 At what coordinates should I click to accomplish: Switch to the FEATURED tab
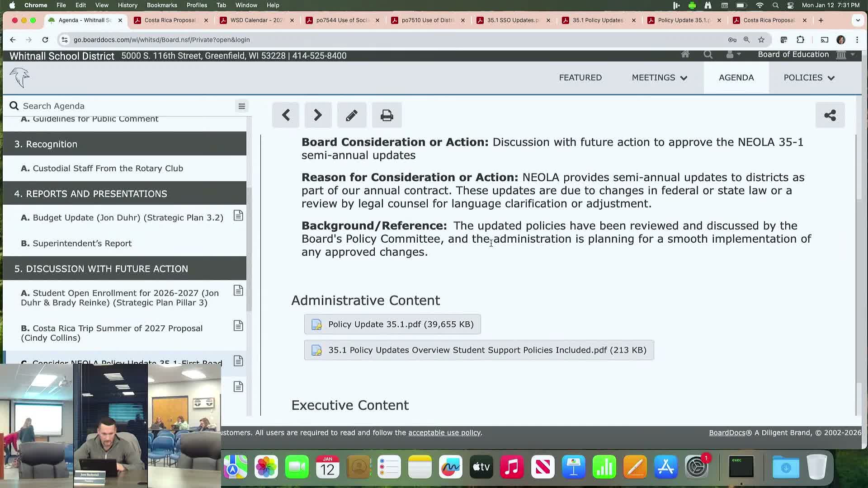(x=580, y=78)
